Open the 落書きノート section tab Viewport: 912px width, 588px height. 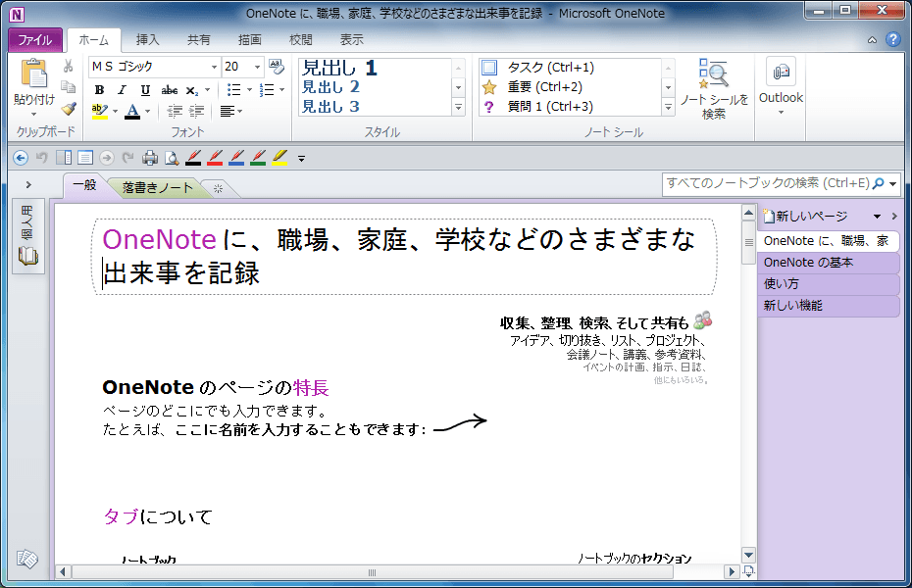point(158,188)
